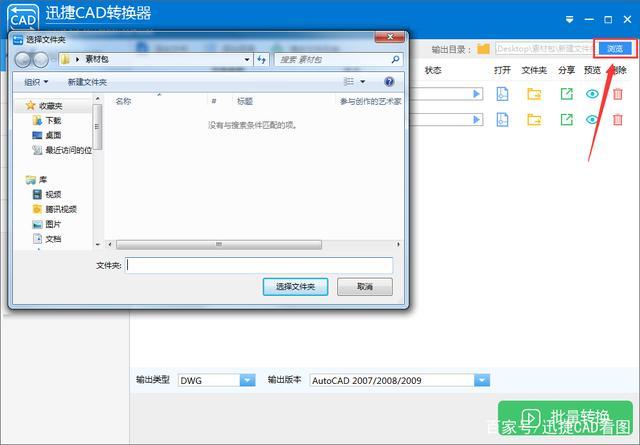640x445 pixels.
Task: Click the search magnifier icon
Action: [x=395, y=60]
